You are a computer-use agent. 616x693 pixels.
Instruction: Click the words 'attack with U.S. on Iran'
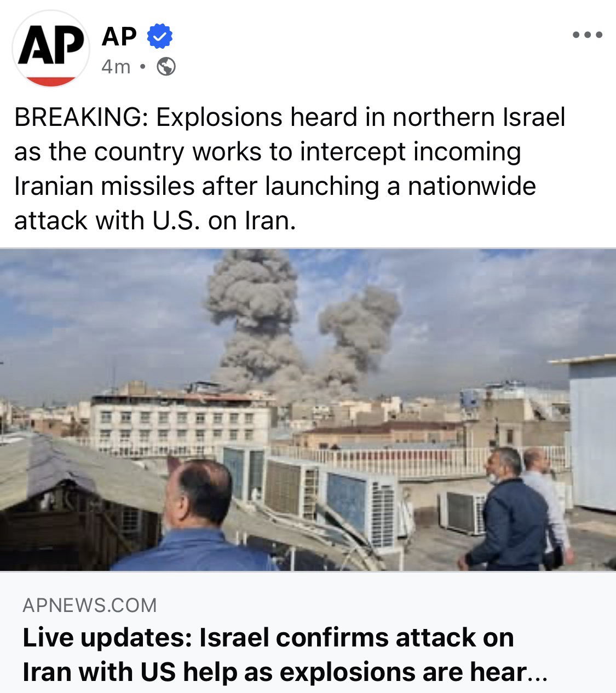click(154, 221)
